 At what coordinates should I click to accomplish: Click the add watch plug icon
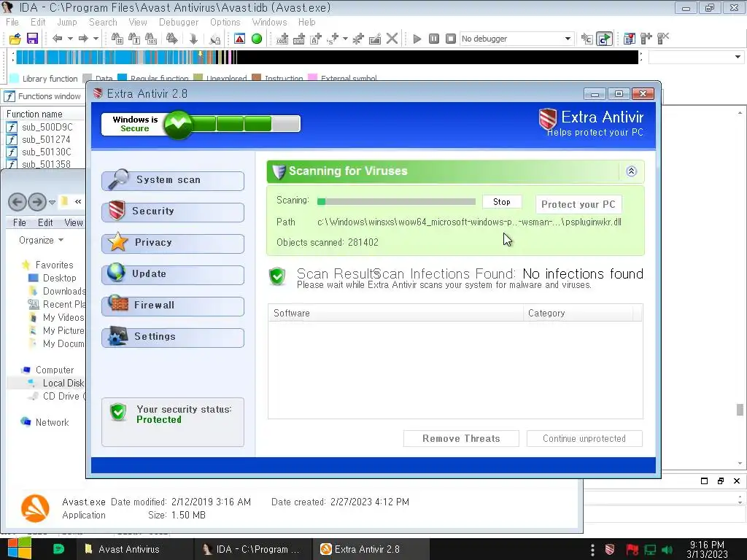pyautogui.click(x=646, y=39)
